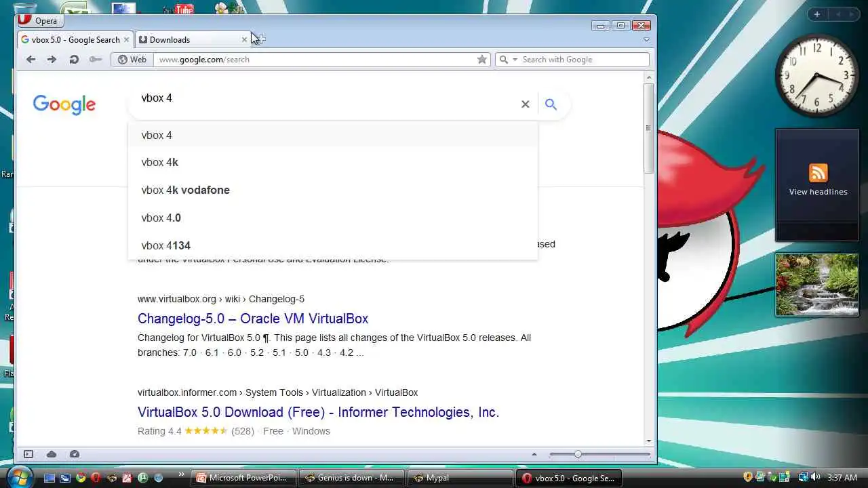The image size is (868, 488).
Task: Click the Google search query box
Action: tap(325, 98)
